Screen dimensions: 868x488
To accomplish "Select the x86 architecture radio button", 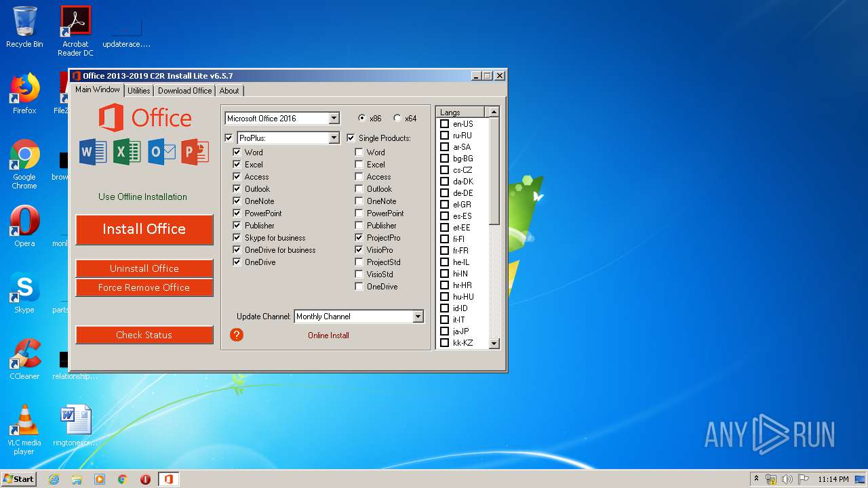I will point(361,118).
